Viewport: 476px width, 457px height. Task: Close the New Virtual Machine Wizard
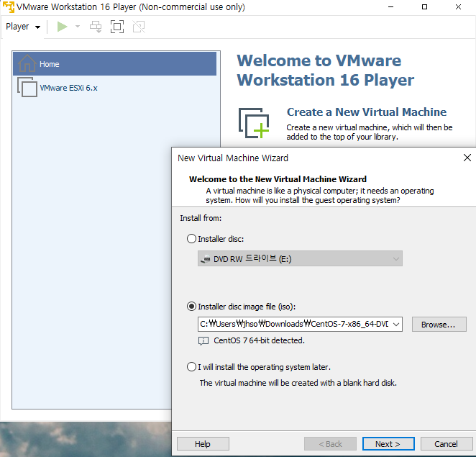coord(467,158)
